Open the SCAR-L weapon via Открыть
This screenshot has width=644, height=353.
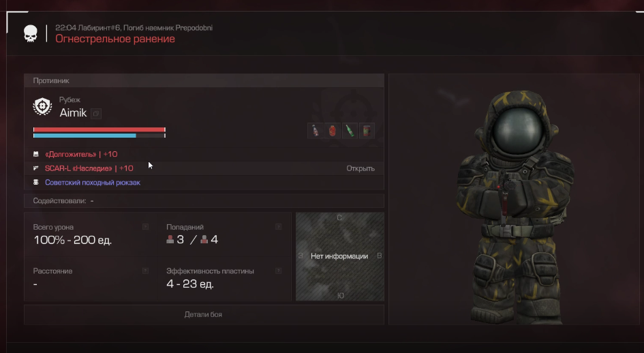[361, 168]
